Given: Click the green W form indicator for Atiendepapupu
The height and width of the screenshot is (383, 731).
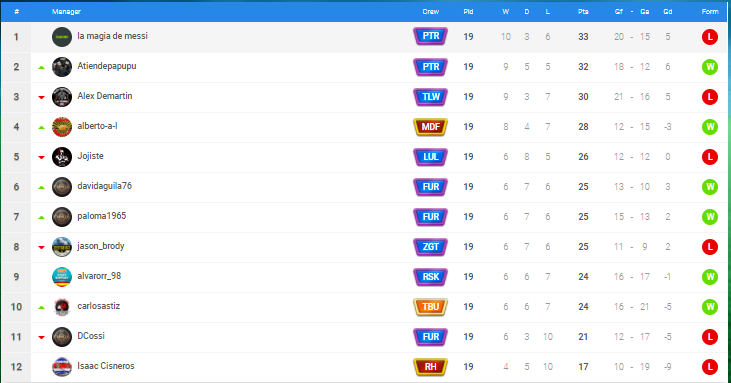Looking at the screenshot, I should [x=710, y=67].
